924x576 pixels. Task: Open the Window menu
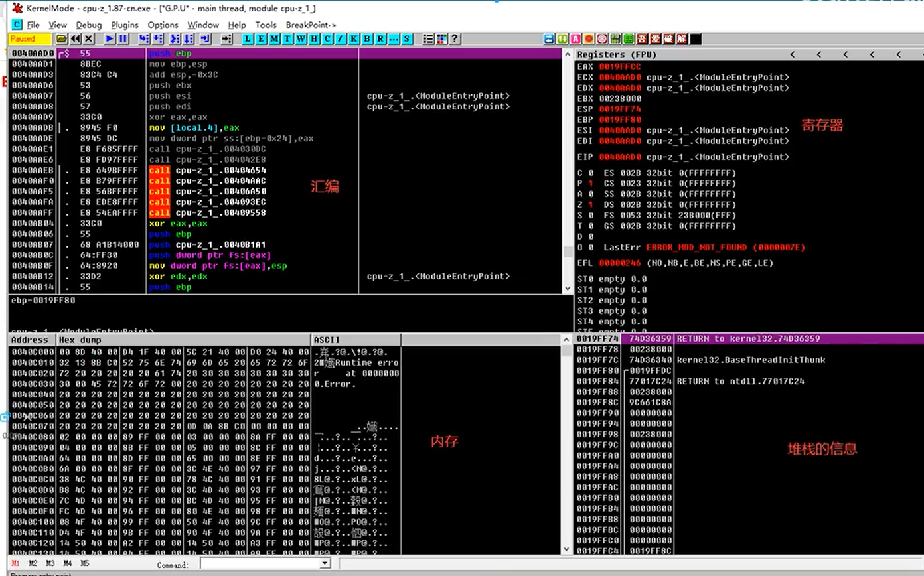[203, 25]
